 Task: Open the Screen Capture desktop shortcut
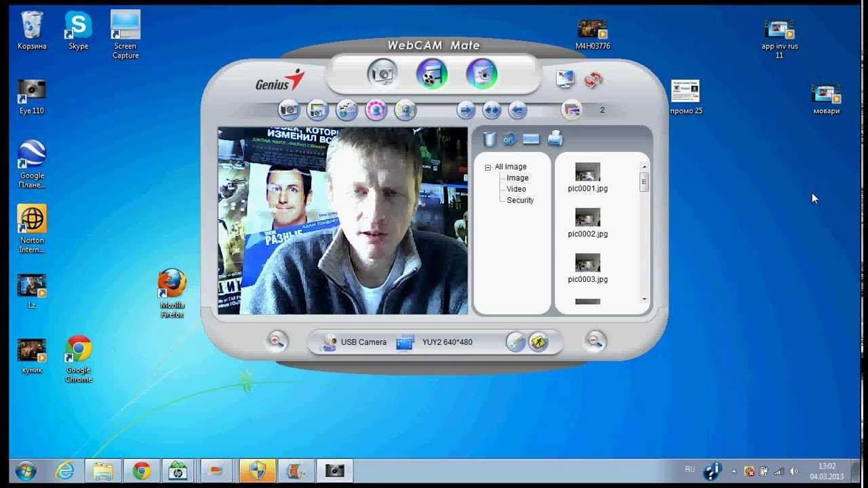coord(125,35)
